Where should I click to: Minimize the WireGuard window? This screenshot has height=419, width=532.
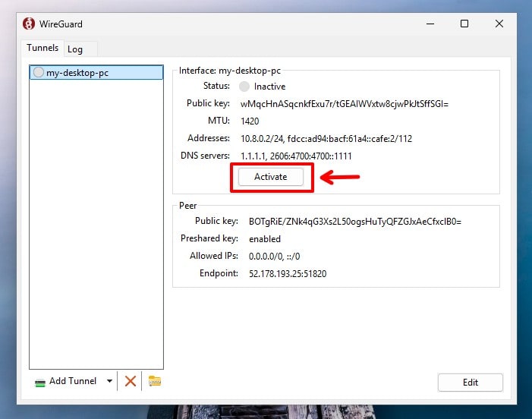point(430,24)
